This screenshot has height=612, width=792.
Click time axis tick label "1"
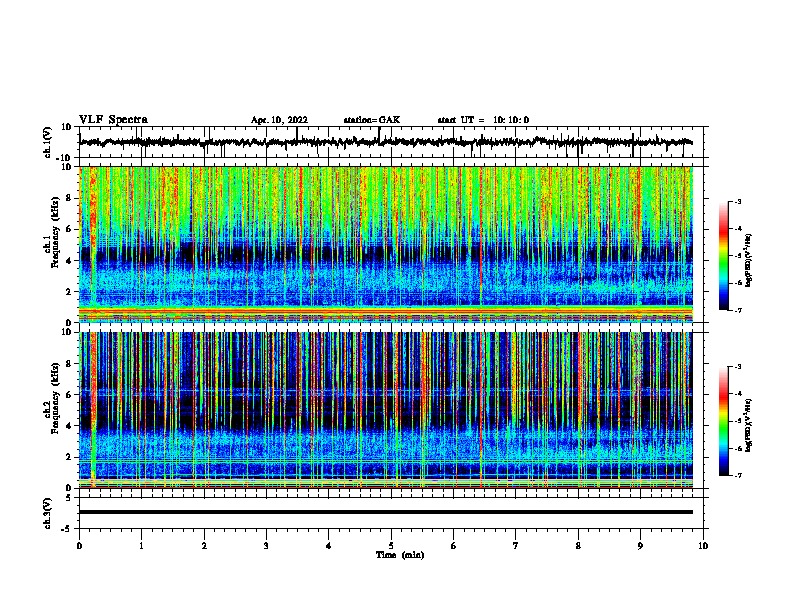click(141, 546)
